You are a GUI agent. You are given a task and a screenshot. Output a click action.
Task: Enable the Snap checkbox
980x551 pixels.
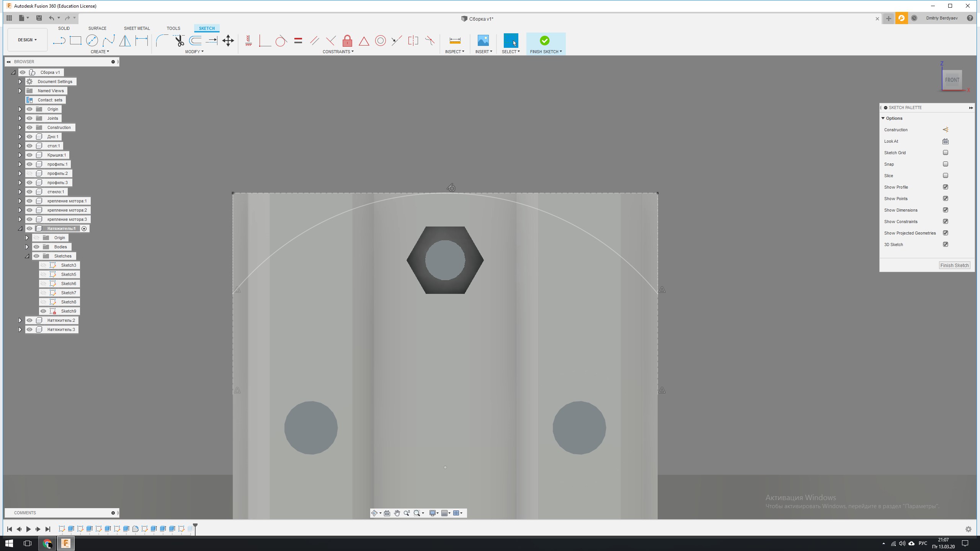point(946,164)
